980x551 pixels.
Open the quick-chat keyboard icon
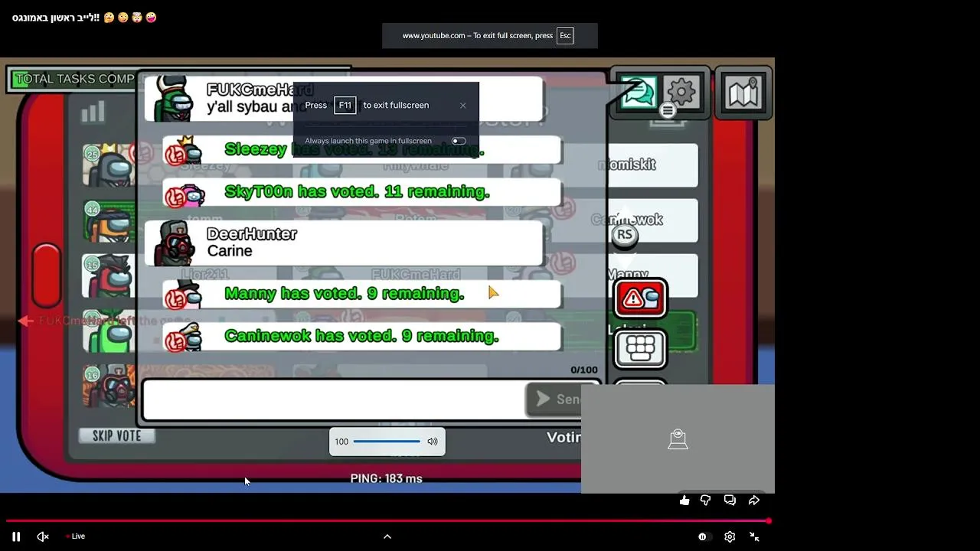(x=640, y=349)
